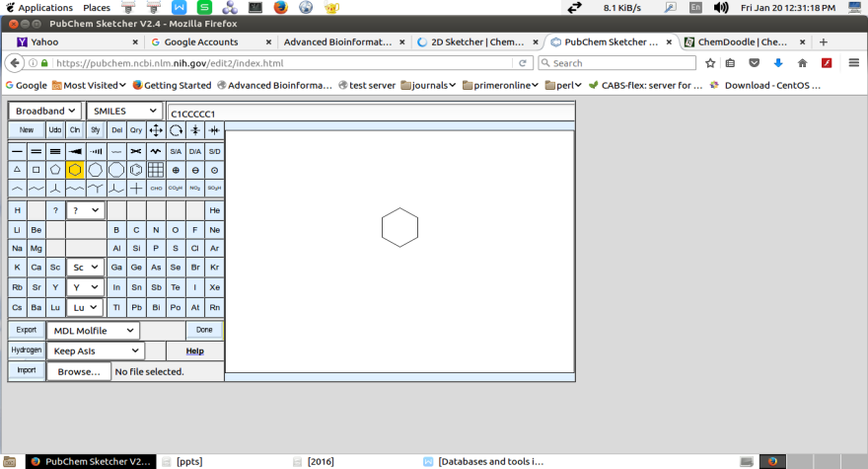Toggle the Oxygen element button
This screenshot has width=868, height=469.
[x=176, y=230]
